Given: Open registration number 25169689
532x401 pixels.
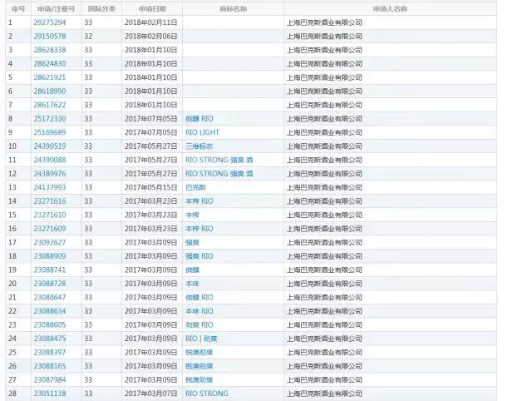Looking at the screenshot, I should (50, 132).
